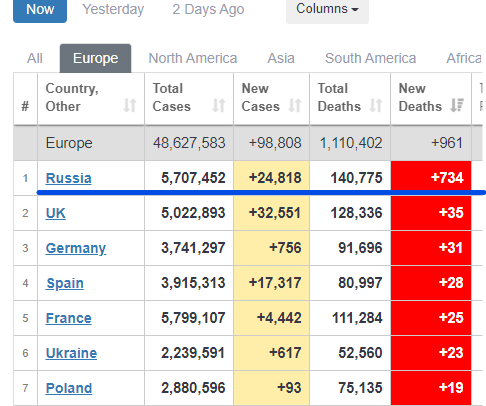Image resolution: width=486 pixels, height=406 pixels.
Task: Open the Russia country link
Action: [x=68, y=178]
